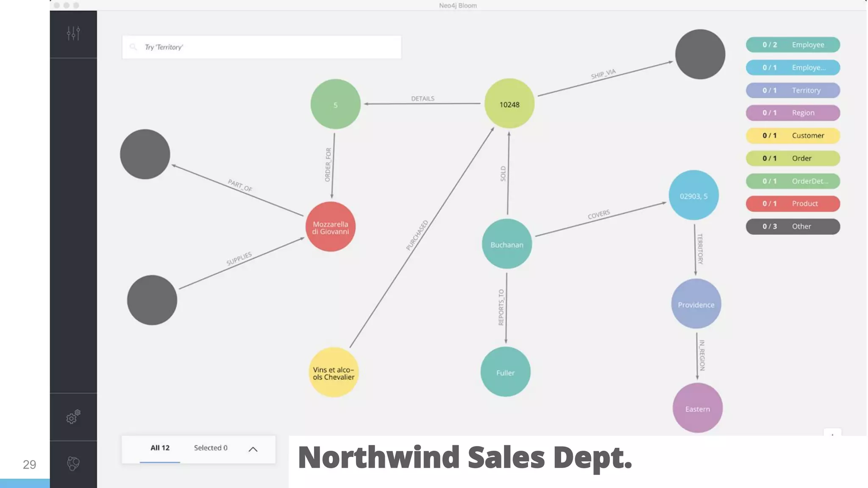Click the DETAILS relationship label
The image size is (868, 488).
[423, 99]
